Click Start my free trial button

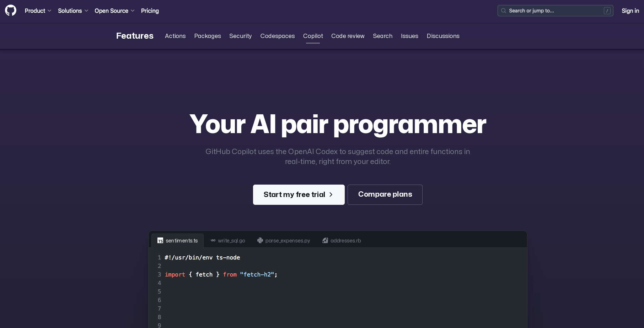tap(299, 195)
